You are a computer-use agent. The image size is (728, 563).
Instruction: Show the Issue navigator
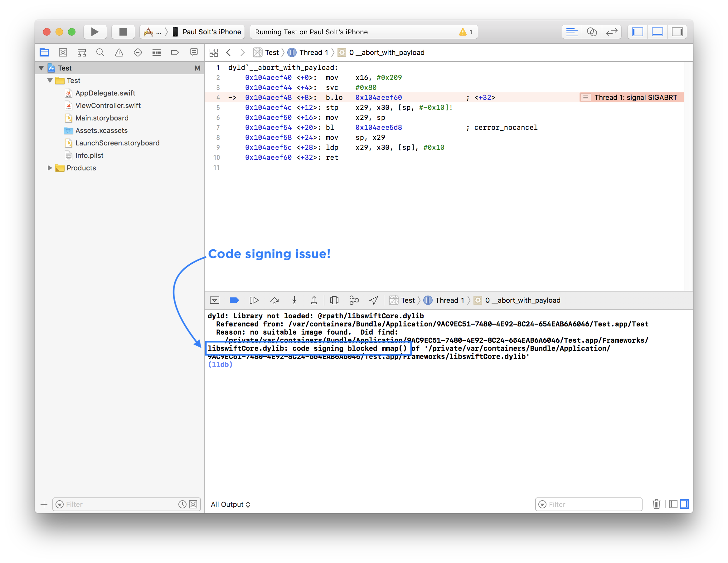[x=119, y=52]
